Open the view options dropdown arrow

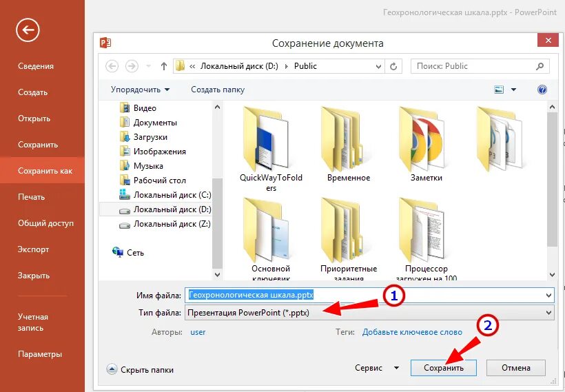point(514,90)
